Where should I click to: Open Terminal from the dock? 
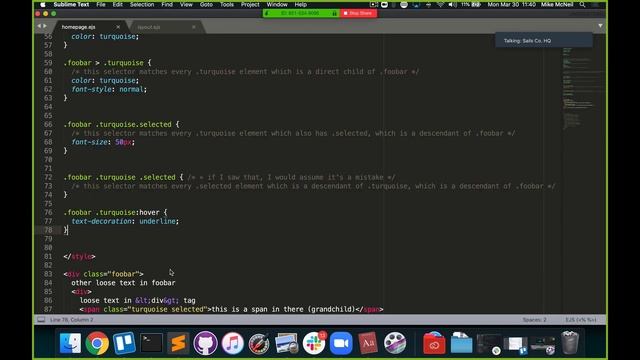[x=151, y=343]
